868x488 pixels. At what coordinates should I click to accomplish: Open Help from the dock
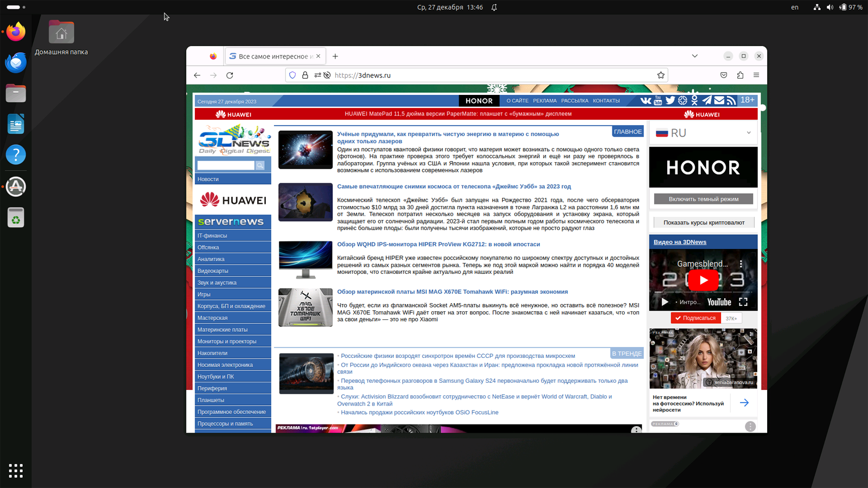[x=16, y=155]
